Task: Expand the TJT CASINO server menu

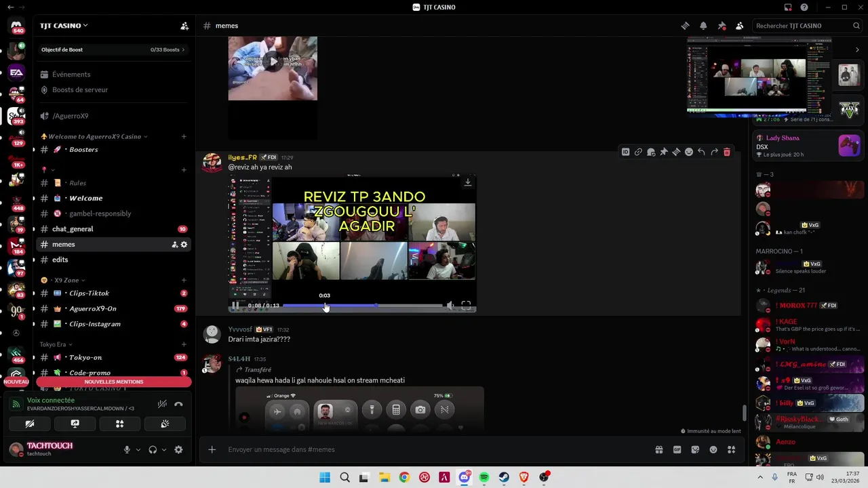Action: (x=64, y=26)
